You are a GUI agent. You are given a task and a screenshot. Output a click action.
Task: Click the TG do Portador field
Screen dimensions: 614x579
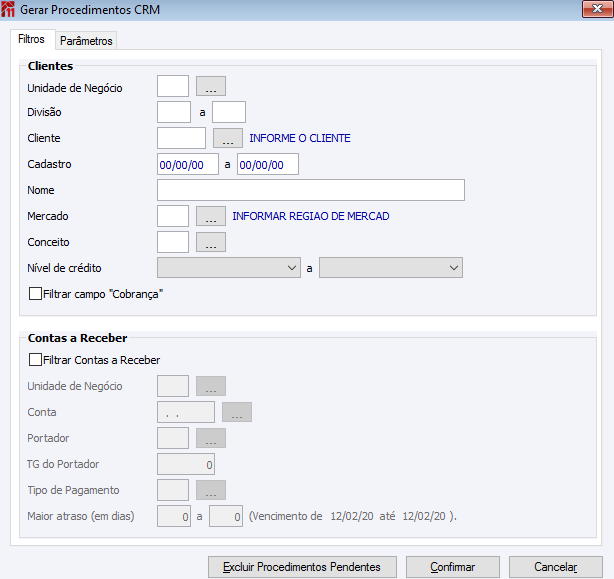(186, 464)
